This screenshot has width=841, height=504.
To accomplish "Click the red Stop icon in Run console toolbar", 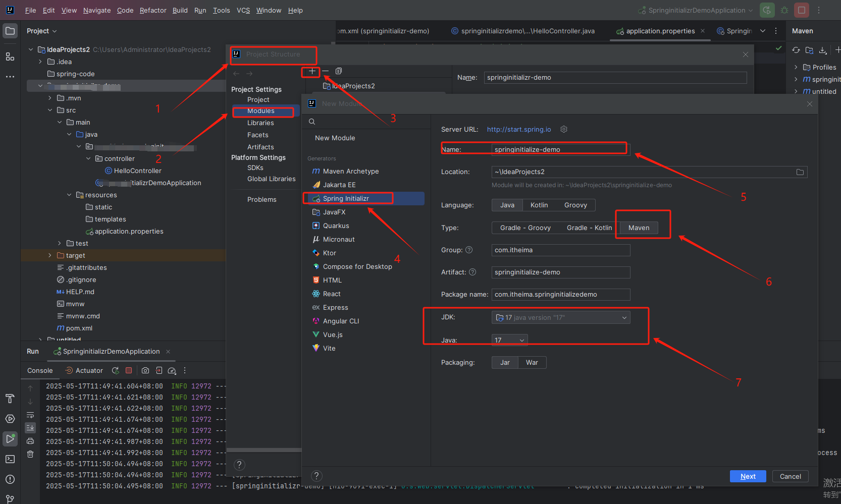I will [x=129, y=370].
